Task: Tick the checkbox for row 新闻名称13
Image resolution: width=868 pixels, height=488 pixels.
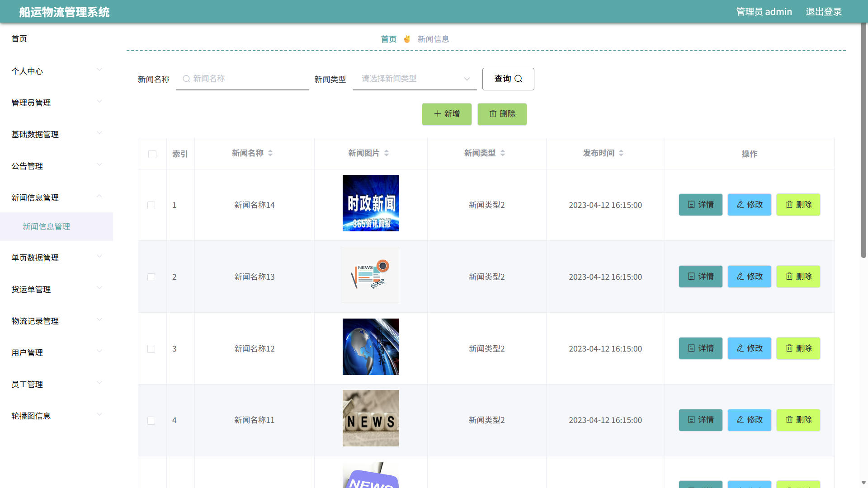Action: [x=151, y=277]
